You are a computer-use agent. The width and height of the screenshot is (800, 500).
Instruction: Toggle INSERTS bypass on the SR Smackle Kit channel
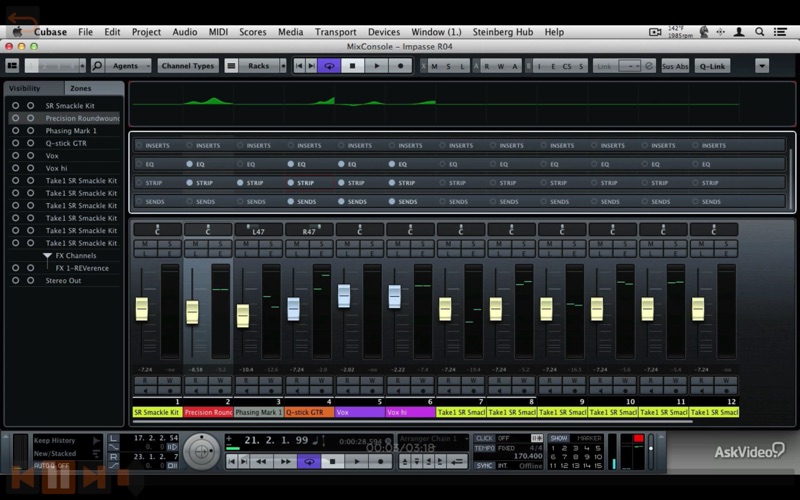click(139, 145)
